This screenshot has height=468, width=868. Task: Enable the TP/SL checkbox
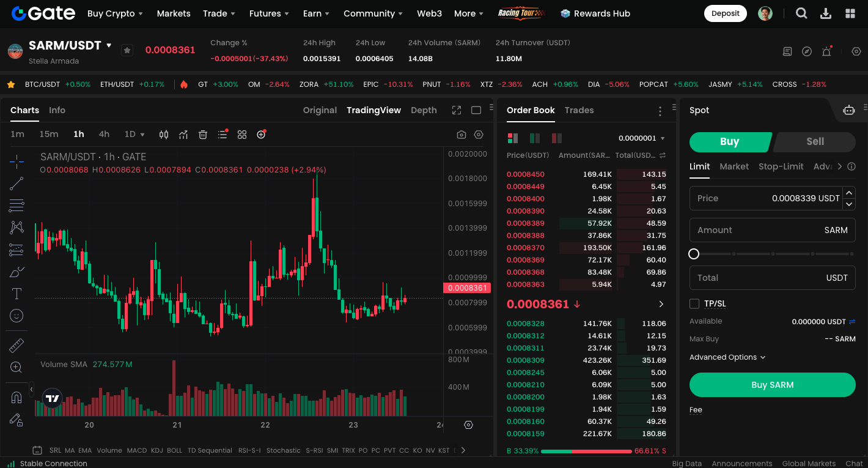(x=694, y=303)
